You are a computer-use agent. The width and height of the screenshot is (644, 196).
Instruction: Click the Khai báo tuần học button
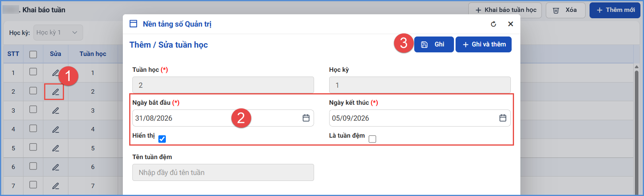click(x=506, y=10)
